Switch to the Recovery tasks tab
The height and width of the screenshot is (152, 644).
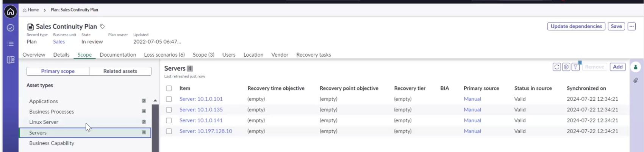click(x=314, y=55)
